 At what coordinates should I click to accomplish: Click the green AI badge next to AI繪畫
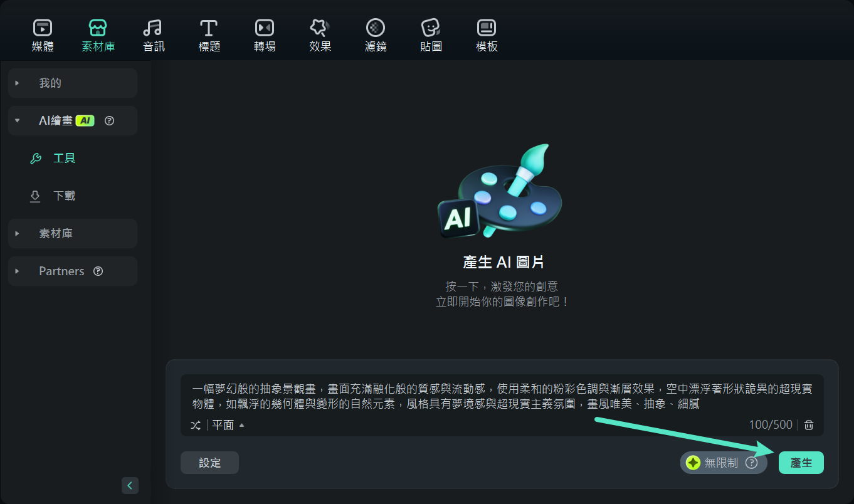pos(85,121)
